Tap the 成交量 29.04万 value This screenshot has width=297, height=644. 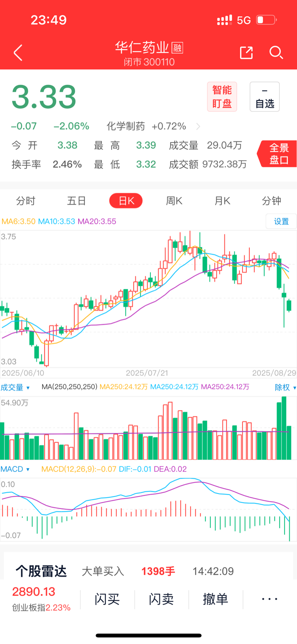click(x=225, y=145)
